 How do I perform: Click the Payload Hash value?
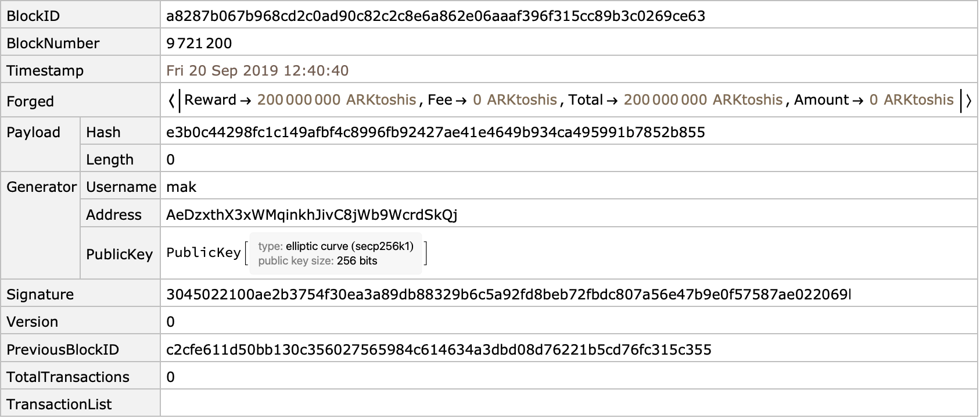point(435,132)
